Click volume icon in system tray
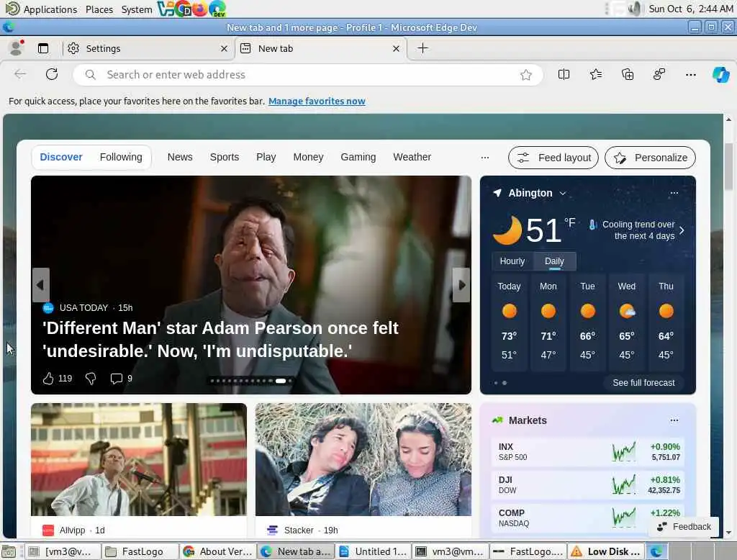 [635, 9]
